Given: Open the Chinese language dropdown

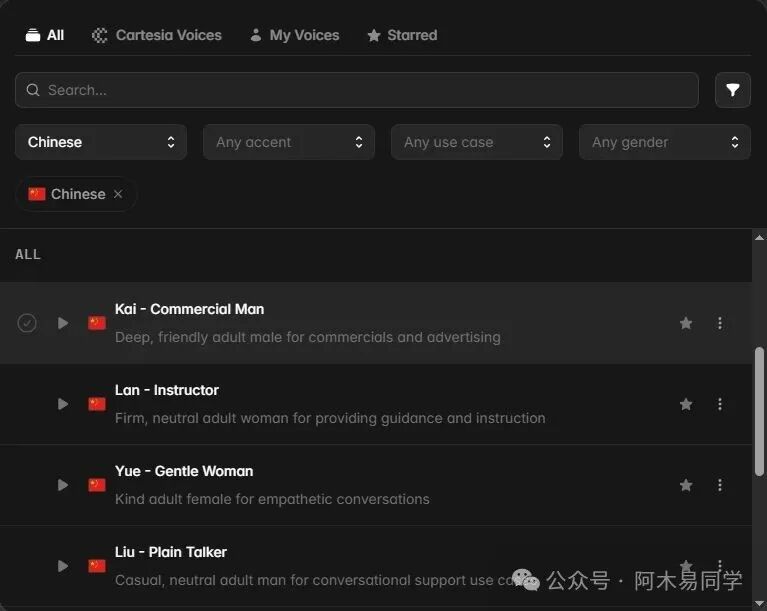Looking at the screenshot, I should pos(101,142).
